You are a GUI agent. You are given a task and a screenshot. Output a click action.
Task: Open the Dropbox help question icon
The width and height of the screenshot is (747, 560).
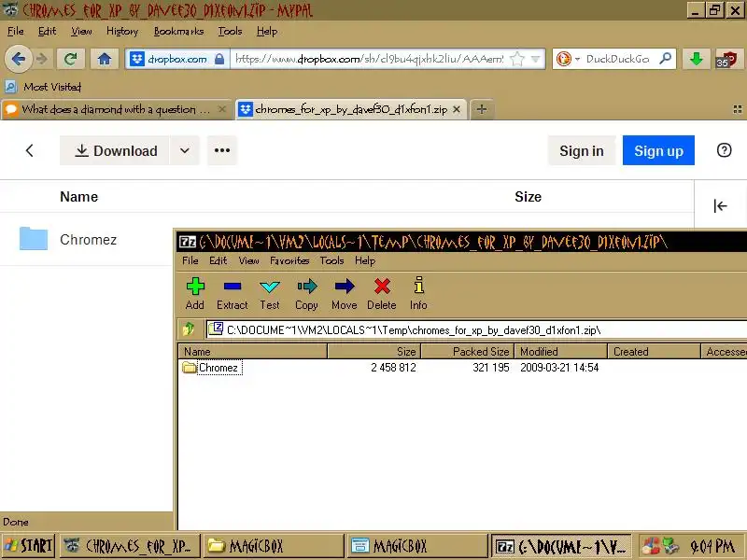[725, 150]
